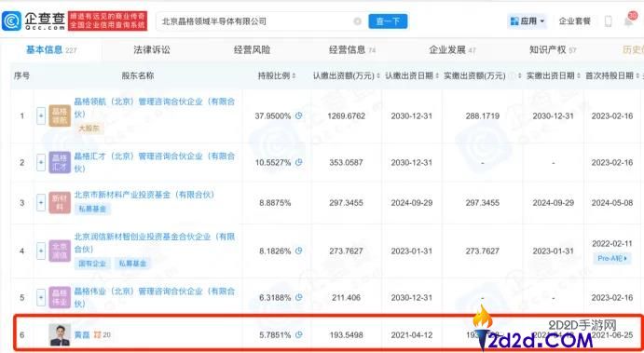Switch to the 知识产权 tab
This screenshot has height=353, width=644.
(553, 50)
